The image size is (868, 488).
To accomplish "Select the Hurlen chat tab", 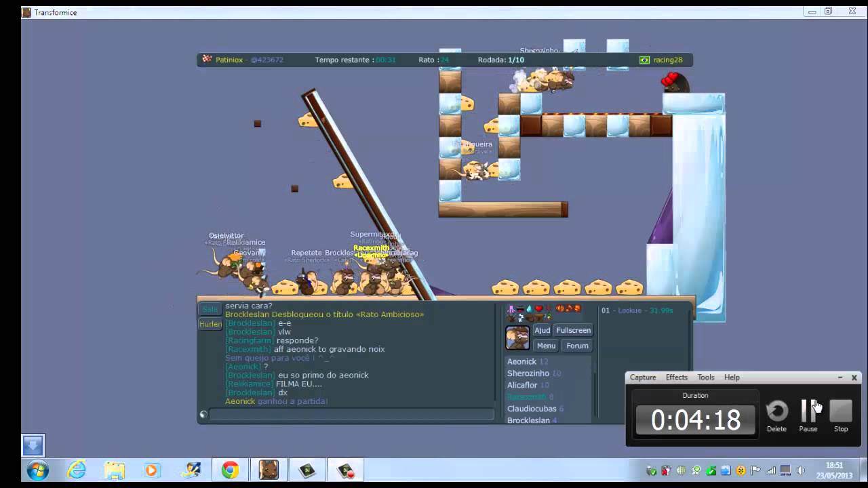I will click(x=210, y=324).
